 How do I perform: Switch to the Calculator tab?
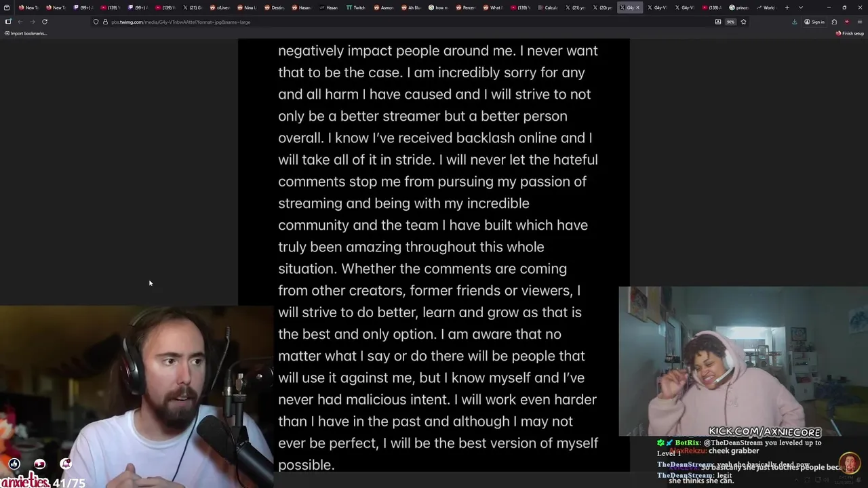pos(547,7)
